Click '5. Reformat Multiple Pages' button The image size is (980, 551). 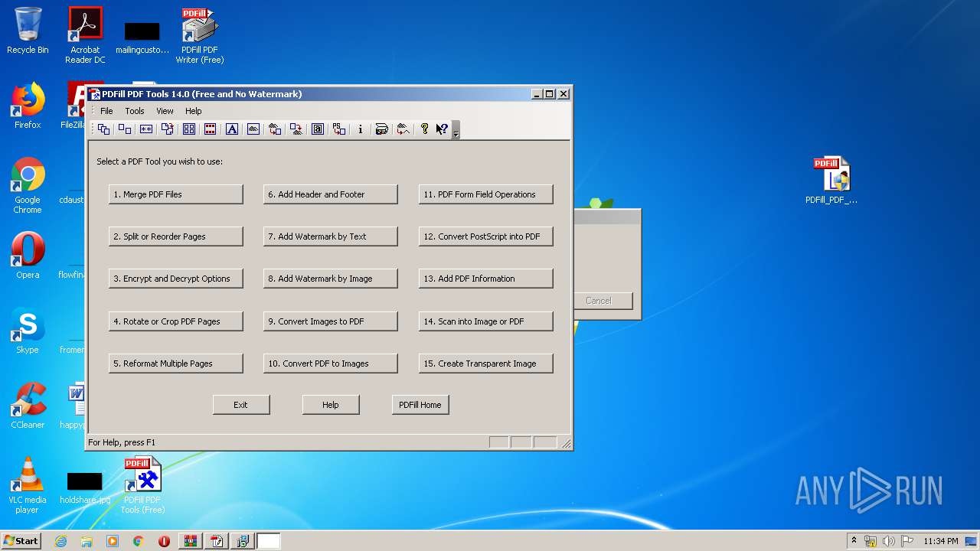tap(176, 364)
